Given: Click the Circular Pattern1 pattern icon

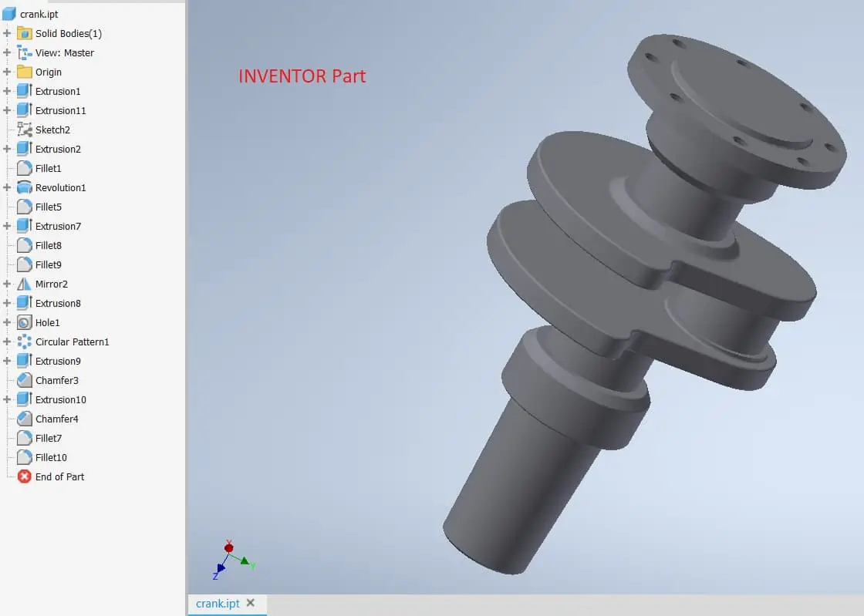Looking at the screenshot, I should click(25, 342).
